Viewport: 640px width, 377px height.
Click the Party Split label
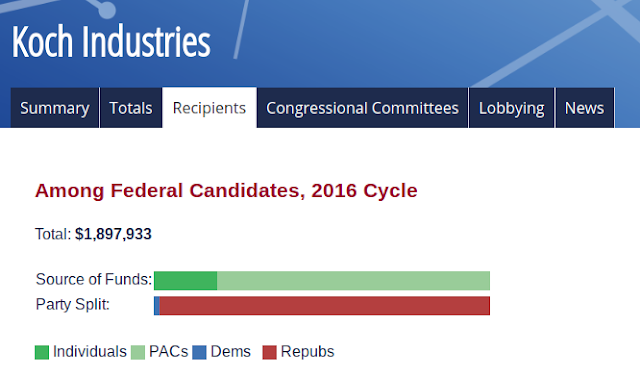73,305
